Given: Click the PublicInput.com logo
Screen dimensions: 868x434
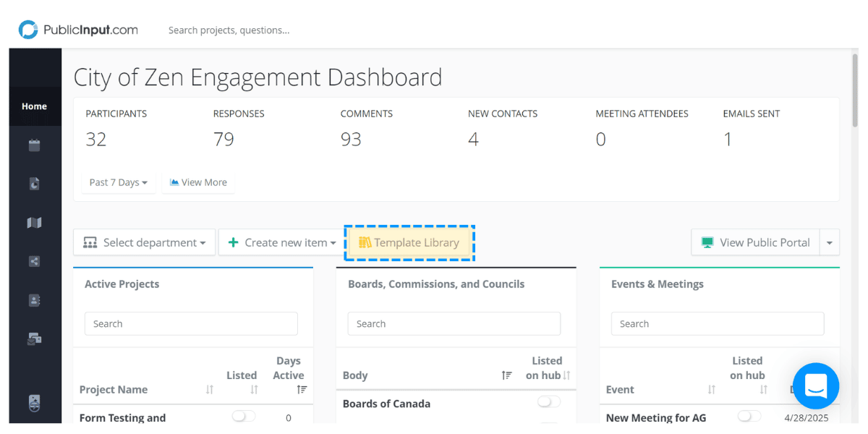Looking at the screenshot, I should click(x=78, y=30).
